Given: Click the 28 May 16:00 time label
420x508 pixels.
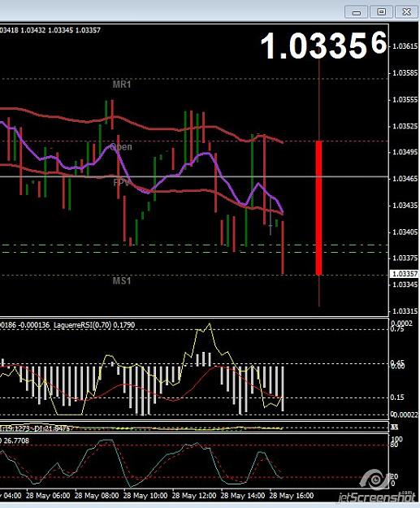Looking at the screenshot, I should (x=292, y=496).
